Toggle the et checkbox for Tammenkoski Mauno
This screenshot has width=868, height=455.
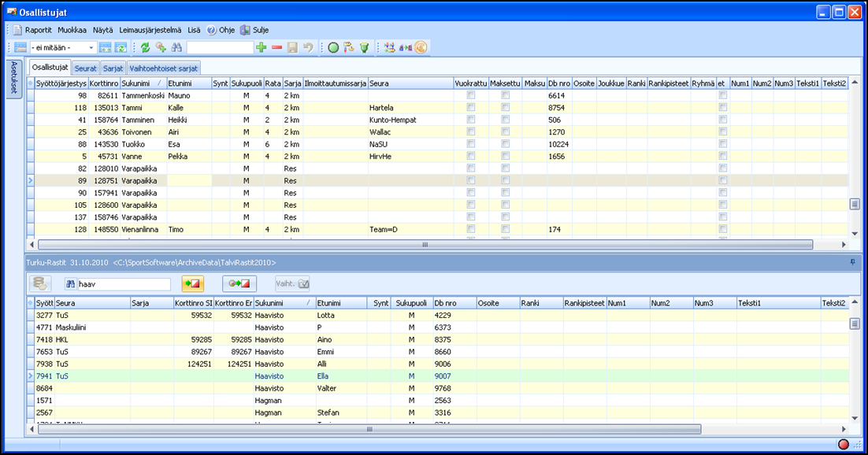pos(723,95)
